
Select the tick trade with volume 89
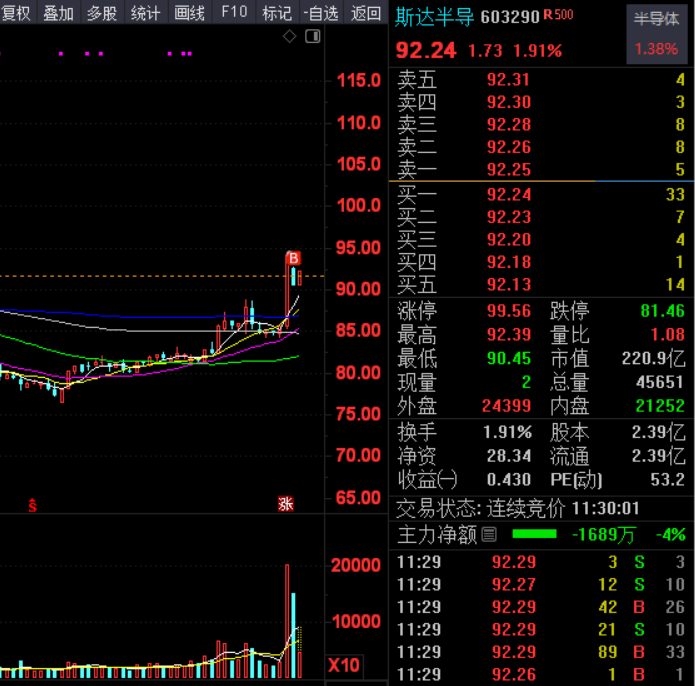tap(541, 652)
